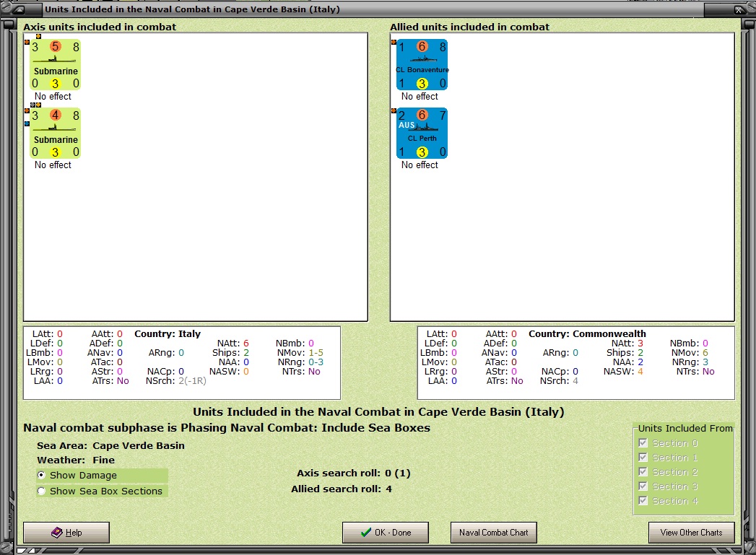Viewport: 756px width, 555px height.
Task: Click 'Axis units included in combat' heading
Action: click(100, 27)
